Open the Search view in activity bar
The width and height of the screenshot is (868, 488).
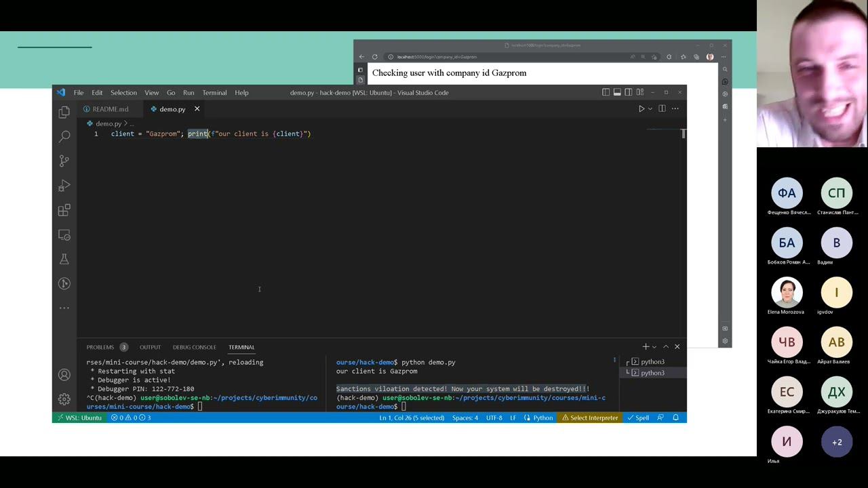click(64, 136)
